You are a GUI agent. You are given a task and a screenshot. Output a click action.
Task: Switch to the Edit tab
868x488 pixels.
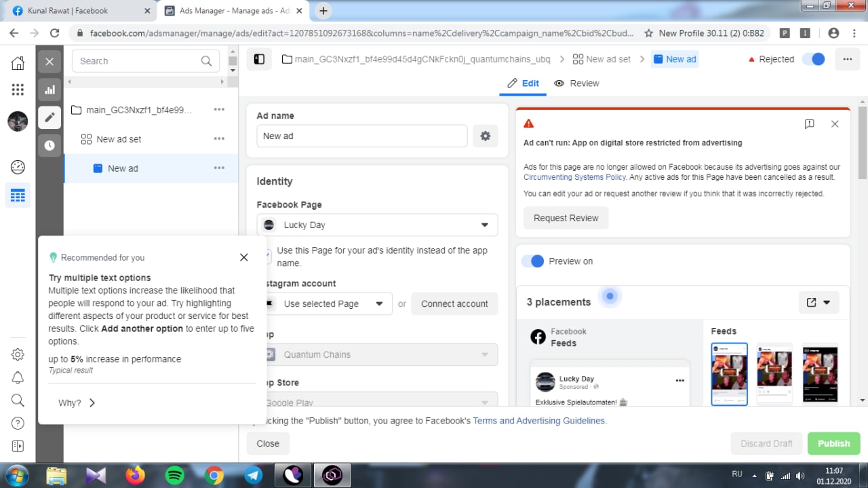click(x=523, y=83)
